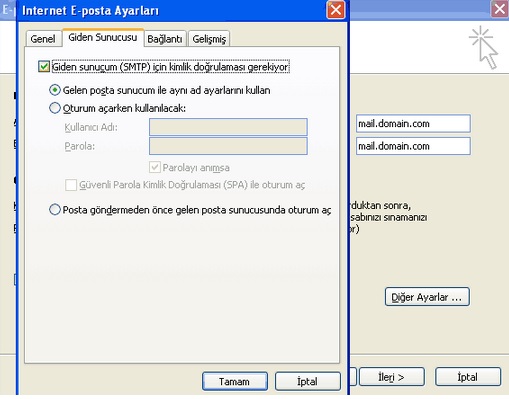Select Gelen posta sunucum ile aynı ayarları radio
This screenshot has height=399, width=509.
coord(55,90)
